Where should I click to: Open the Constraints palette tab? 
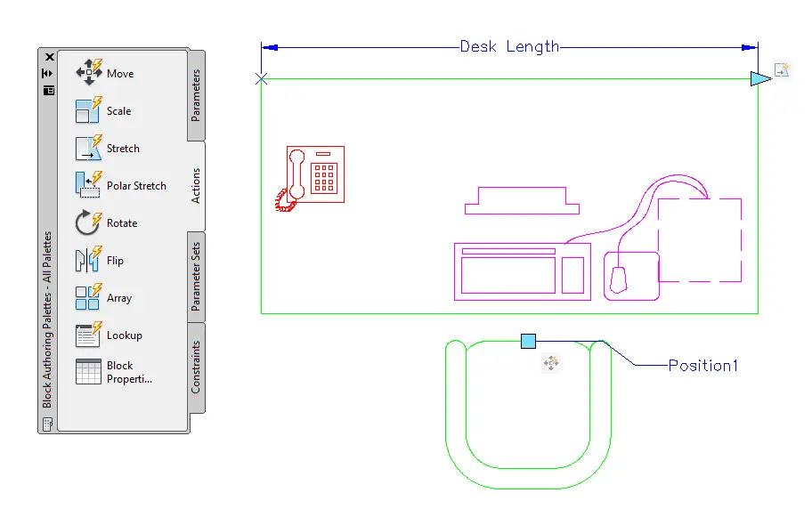[196, 368]
